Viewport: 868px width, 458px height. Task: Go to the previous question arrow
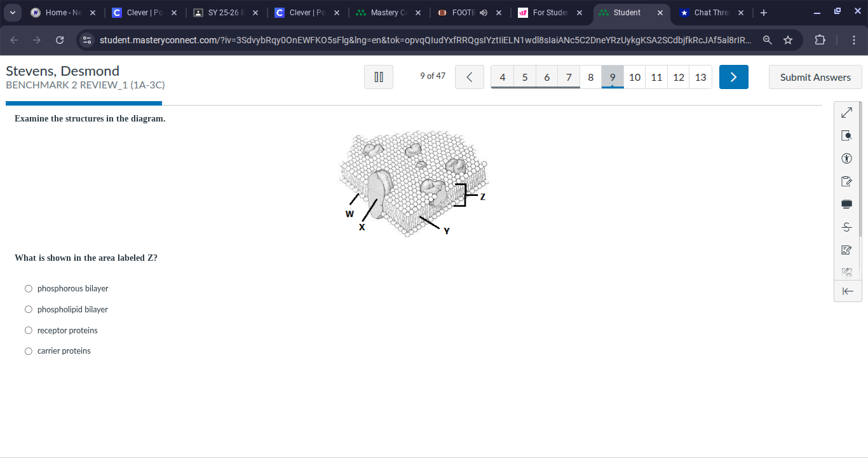click(470, 77)
